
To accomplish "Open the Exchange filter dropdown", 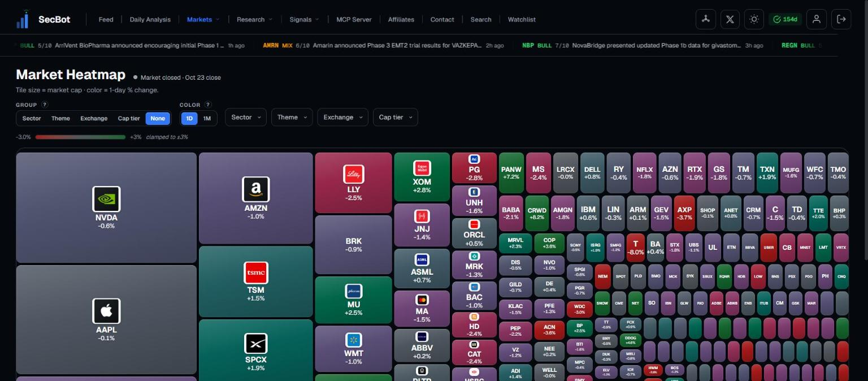I will click(x=342, y=117).
